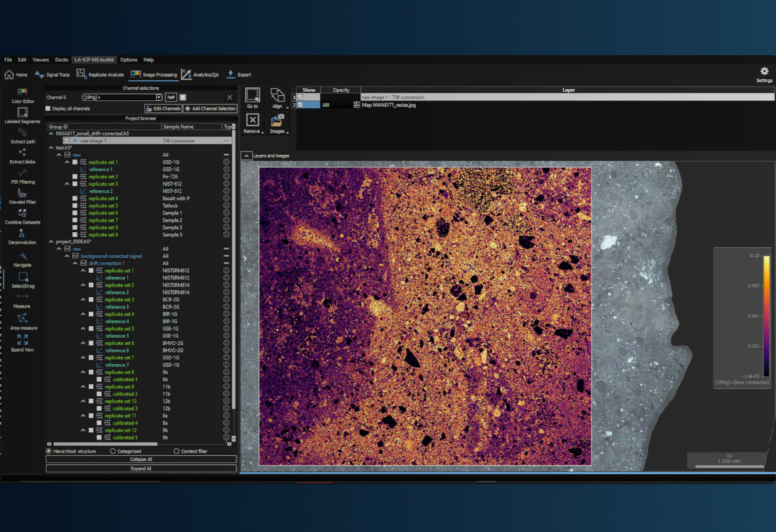
Task: Open Docks menu
Action: 62,60
